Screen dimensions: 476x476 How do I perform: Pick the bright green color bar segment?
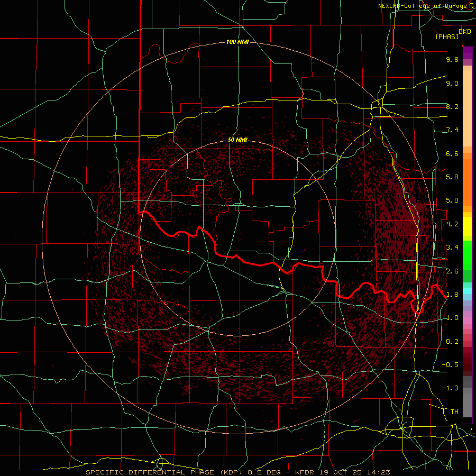467,255
